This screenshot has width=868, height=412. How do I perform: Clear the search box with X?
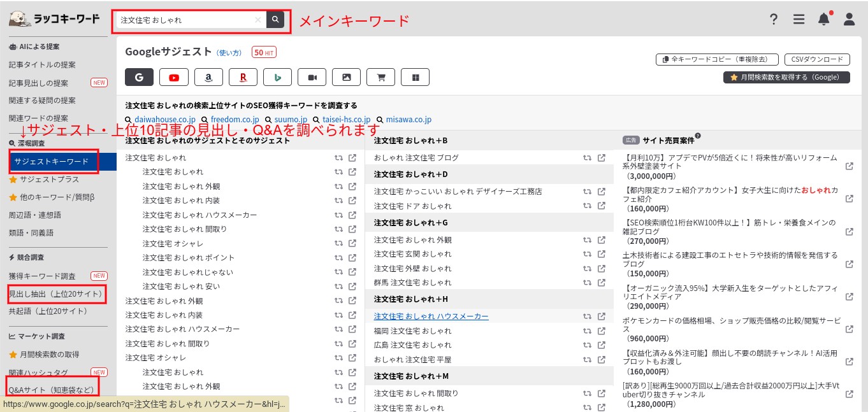tap(257, 20)
